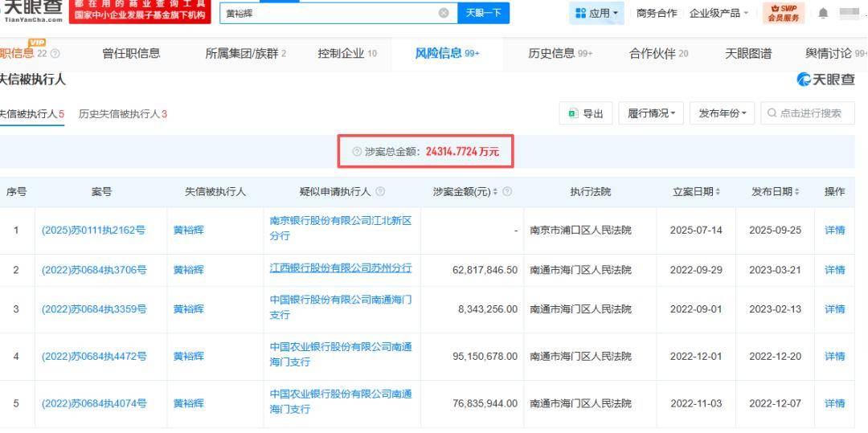Click the 点击进行搜索 table search field
868x433 pixels.
[808, 113]
